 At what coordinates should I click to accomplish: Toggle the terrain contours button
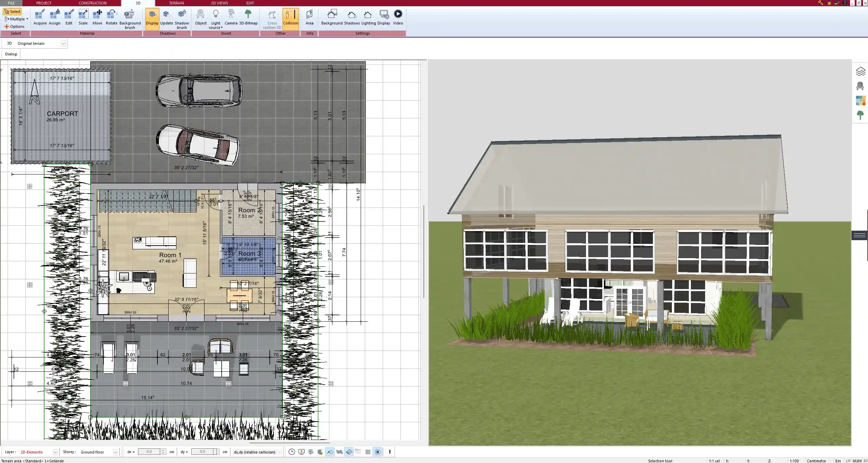[358, 452]
